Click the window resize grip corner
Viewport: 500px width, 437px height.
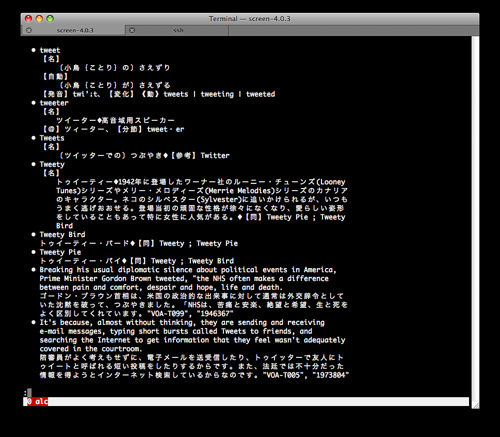click(476, 405)
